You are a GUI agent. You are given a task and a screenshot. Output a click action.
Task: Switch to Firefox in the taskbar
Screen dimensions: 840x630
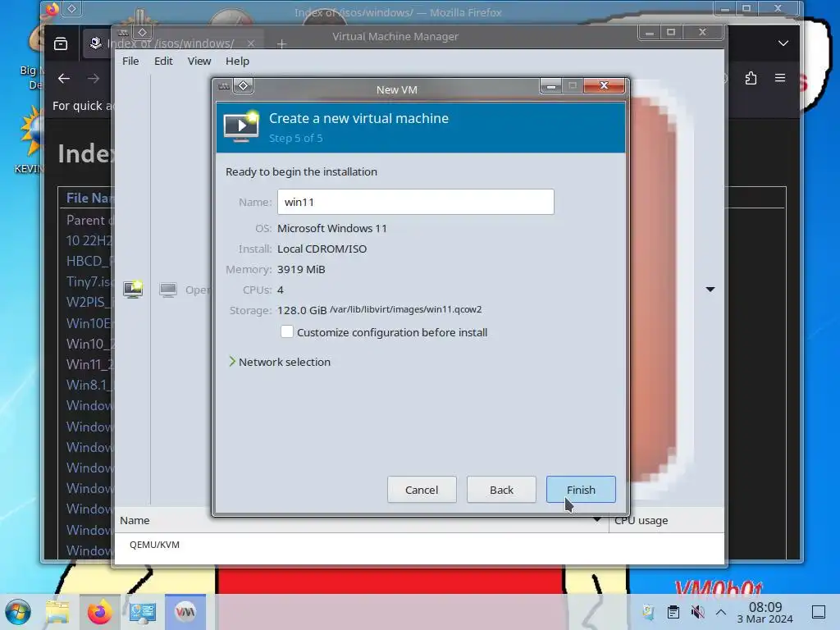(100, 612)
